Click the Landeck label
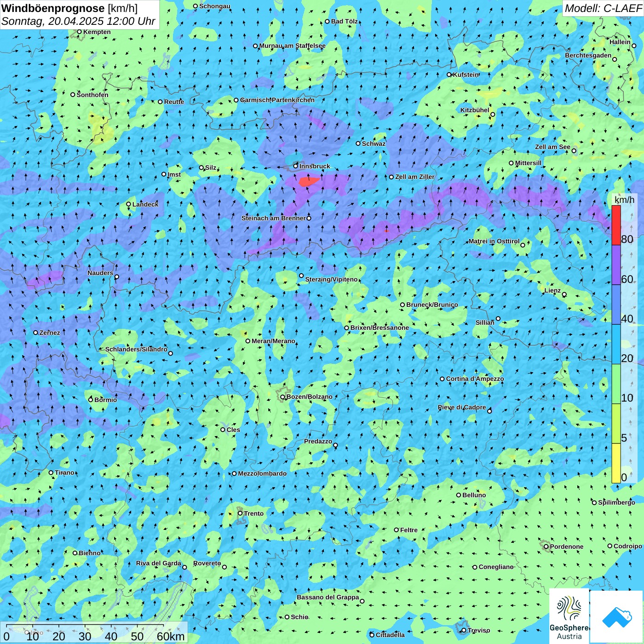The width and height of the screenshot is (644, 644). point(145,204)
